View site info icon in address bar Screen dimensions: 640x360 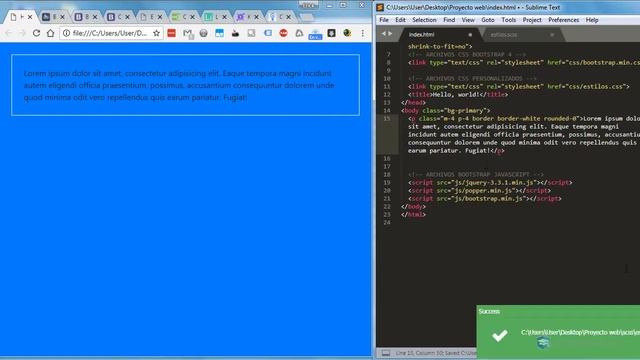(x=66, y=33)
